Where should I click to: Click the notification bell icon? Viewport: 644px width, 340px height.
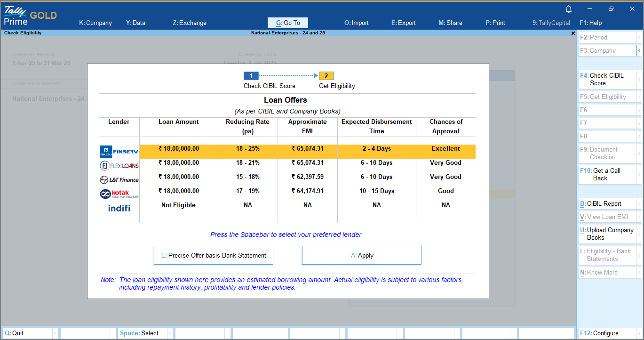569,9
